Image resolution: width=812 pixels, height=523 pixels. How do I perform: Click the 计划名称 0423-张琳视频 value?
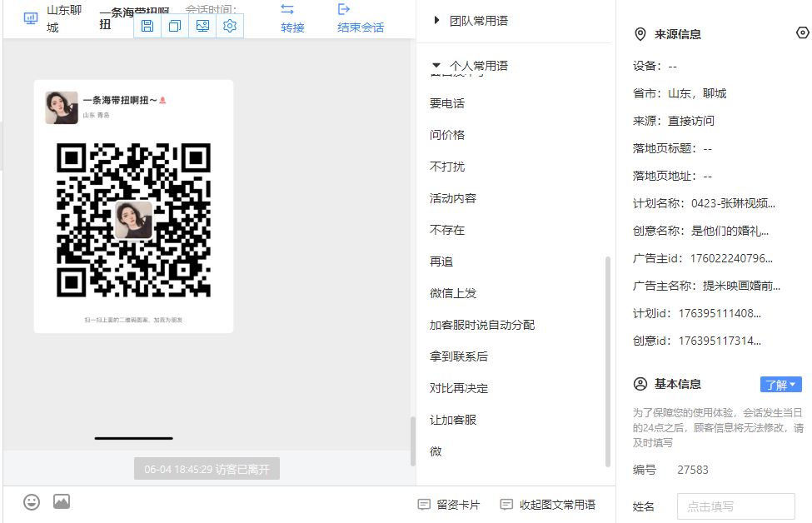(733, 203)
